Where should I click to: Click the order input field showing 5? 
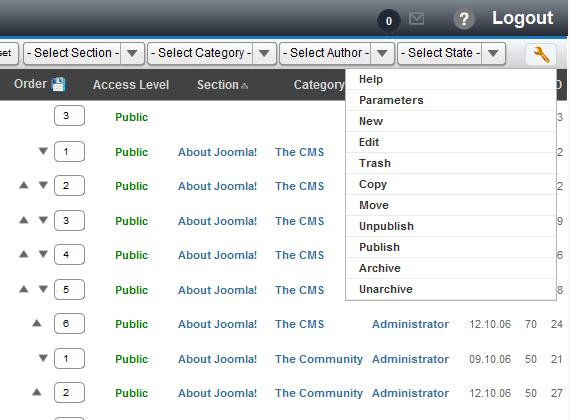[69, 289]
